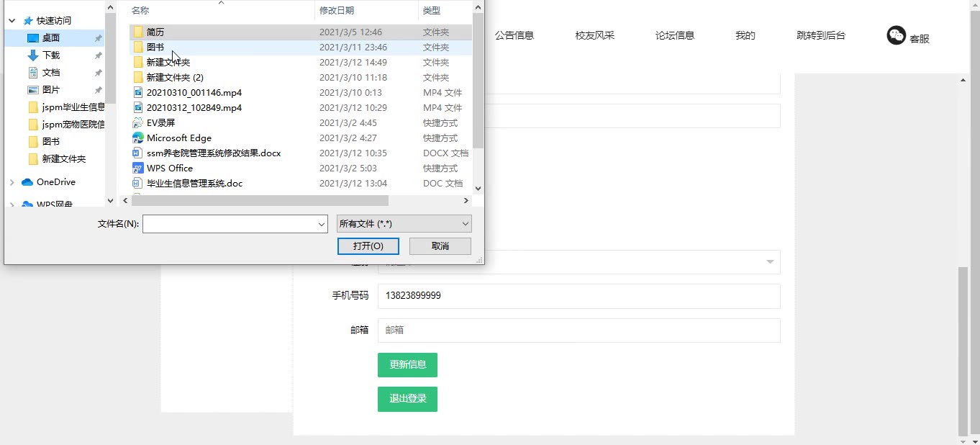Open the 简历 folder
This screenshot has height=445, width=980.
(x=153, y=32)
